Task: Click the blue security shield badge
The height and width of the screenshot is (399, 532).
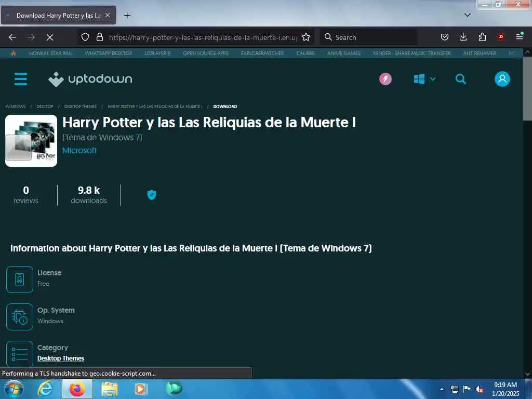Action: (x=152, y=195)
